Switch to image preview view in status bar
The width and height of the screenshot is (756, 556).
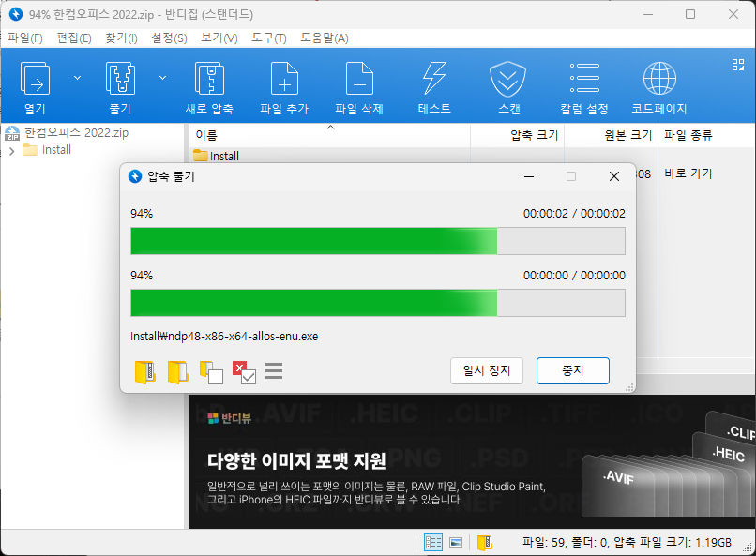pyautogui.click(x=456, y=543)
